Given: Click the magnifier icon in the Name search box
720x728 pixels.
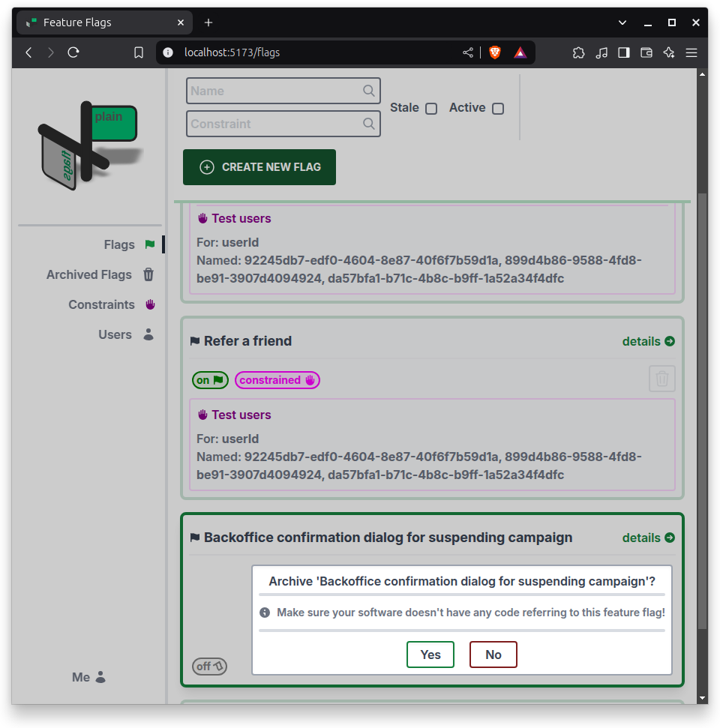Looking at the screenshot, I should [x=367, y=90].
